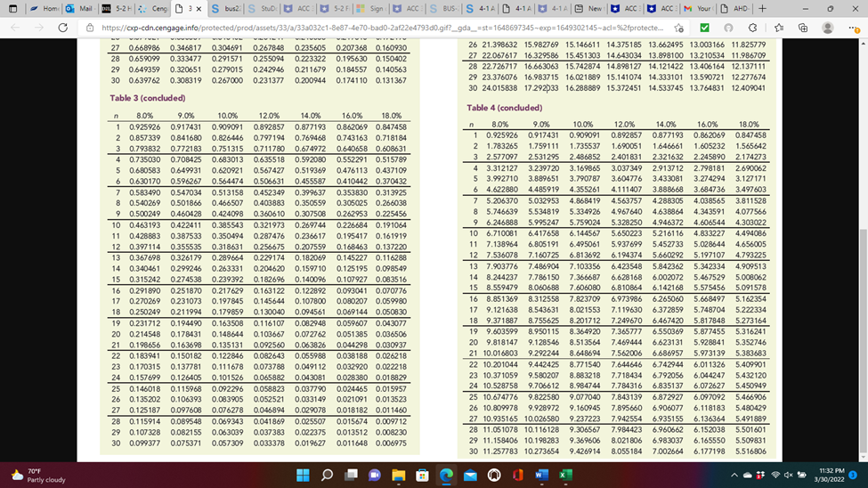Open Word from the taskbar

click(541, 476)
